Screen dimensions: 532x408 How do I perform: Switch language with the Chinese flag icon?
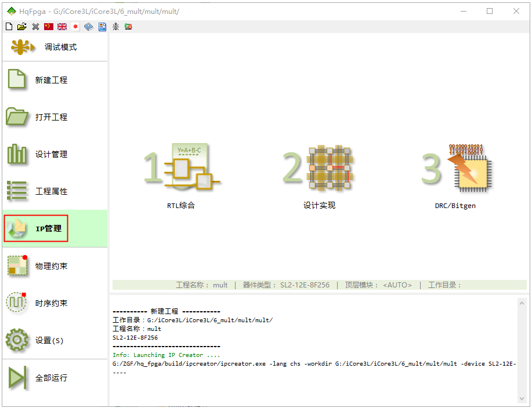coord(49,27)
